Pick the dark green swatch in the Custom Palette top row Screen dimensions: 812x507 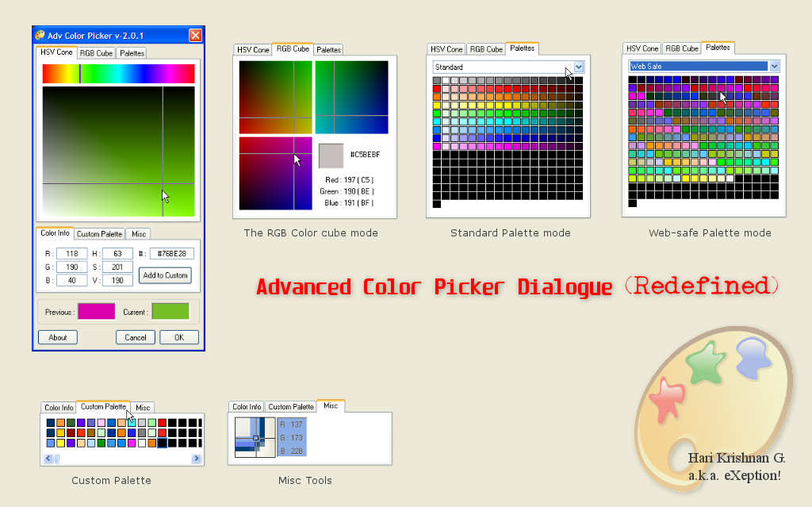click(71, 422)
